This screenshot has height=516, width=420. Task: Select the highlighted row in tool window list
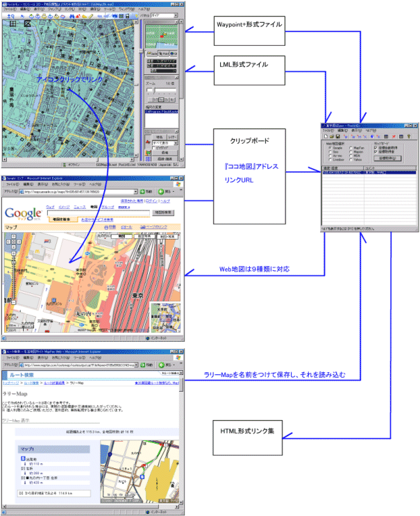(369, 172)
